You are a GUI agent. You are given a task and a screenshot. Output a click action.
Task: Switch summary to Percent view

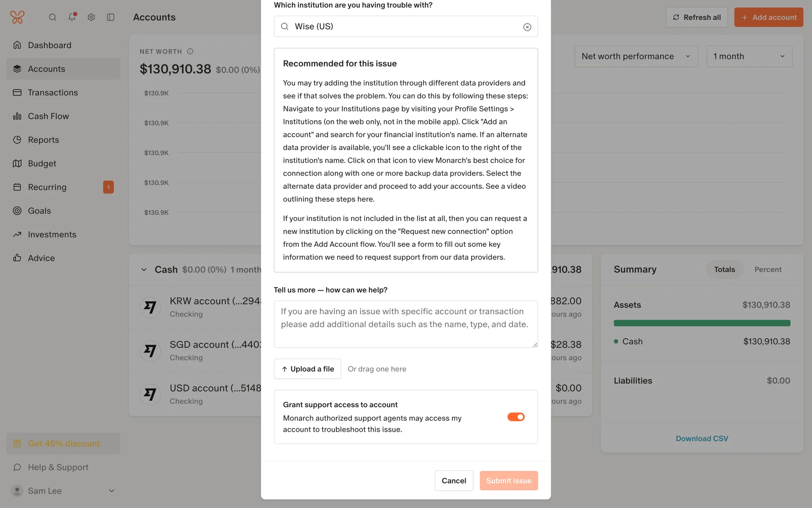[768, 270]
